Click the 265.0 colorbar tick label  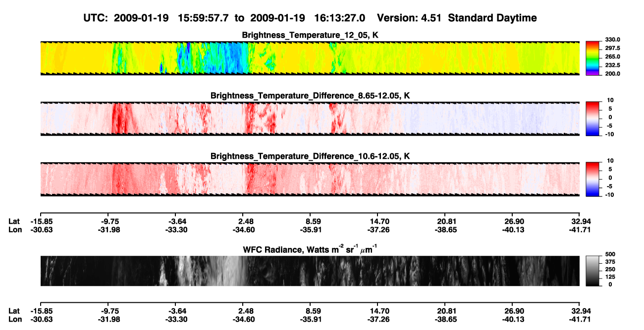613,57
